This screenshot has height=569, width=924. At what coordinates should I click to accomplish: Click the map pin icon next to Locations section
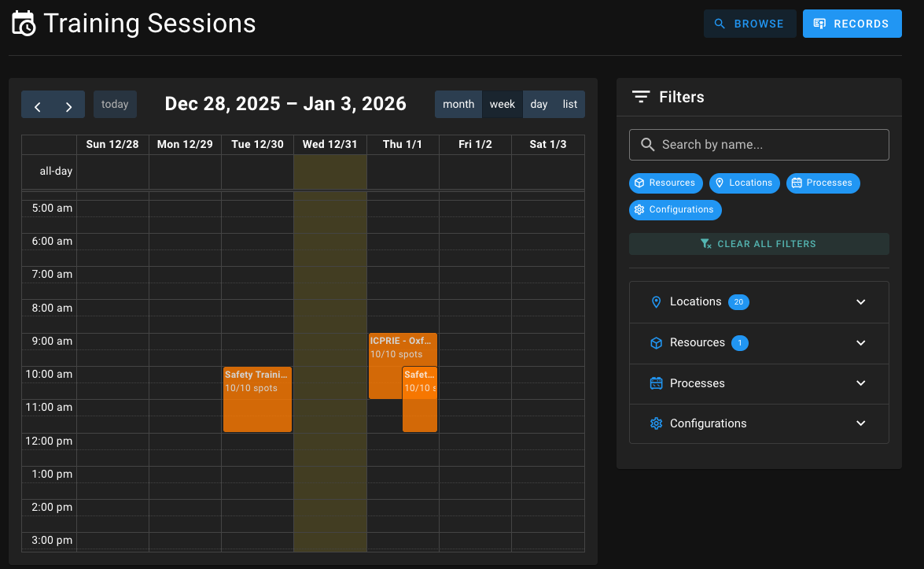click(x=656, y=301)
